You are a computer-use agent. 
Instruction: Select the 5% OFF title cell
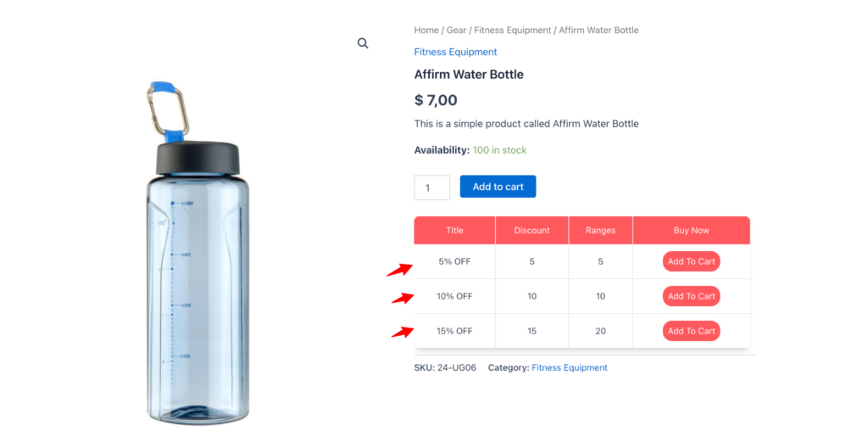pyautogui.click(x=454, y=261)
